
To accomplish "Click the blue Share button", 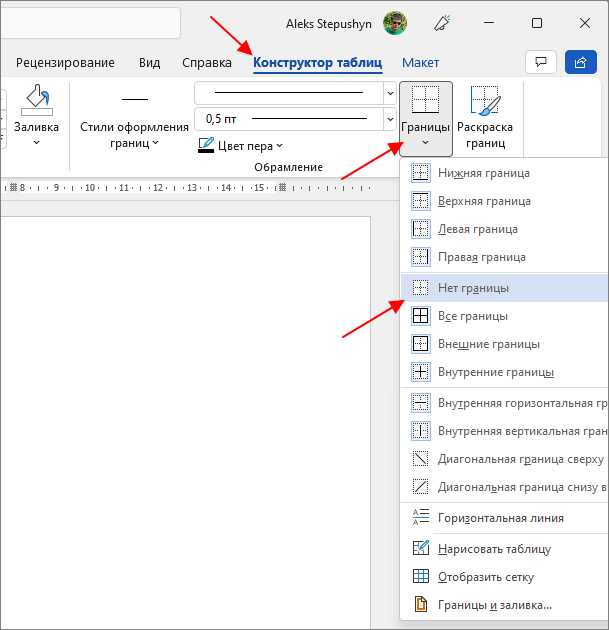I will (580, 62).
